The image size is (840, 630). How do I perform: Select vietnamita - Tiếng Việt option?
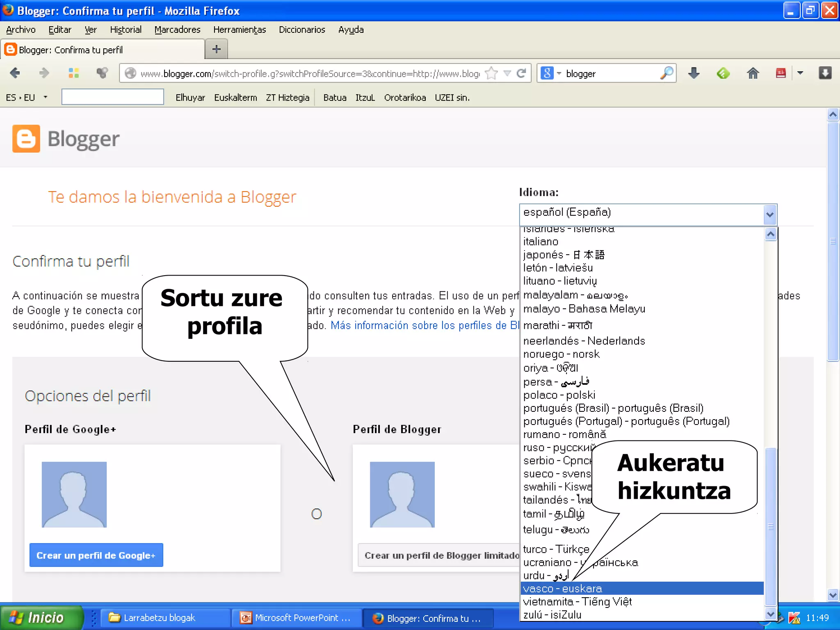pyautogui.click(x=642, y=601)
